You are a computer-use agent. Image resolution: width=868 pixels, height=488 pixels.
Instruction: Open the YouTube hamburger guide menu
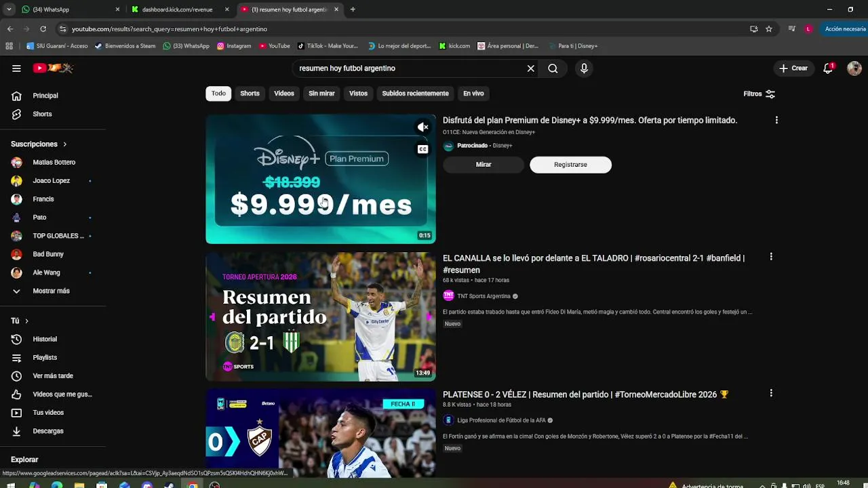tap(16, 68)
